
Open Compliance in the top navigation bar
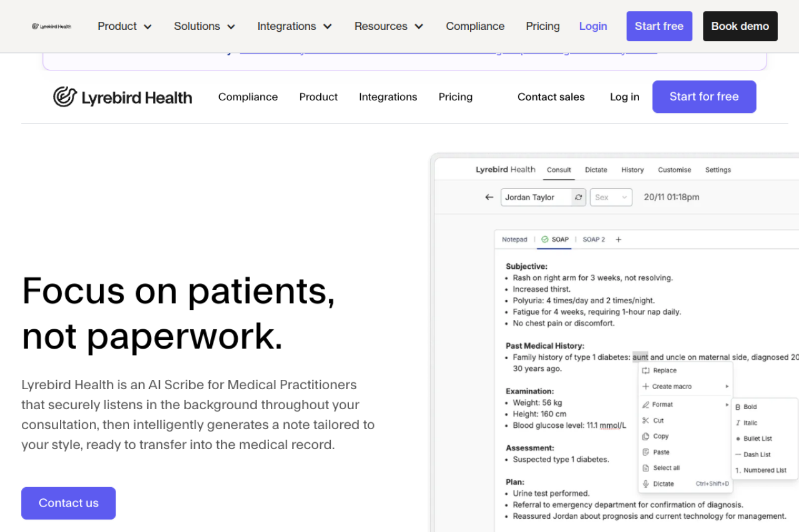[475, 26]
